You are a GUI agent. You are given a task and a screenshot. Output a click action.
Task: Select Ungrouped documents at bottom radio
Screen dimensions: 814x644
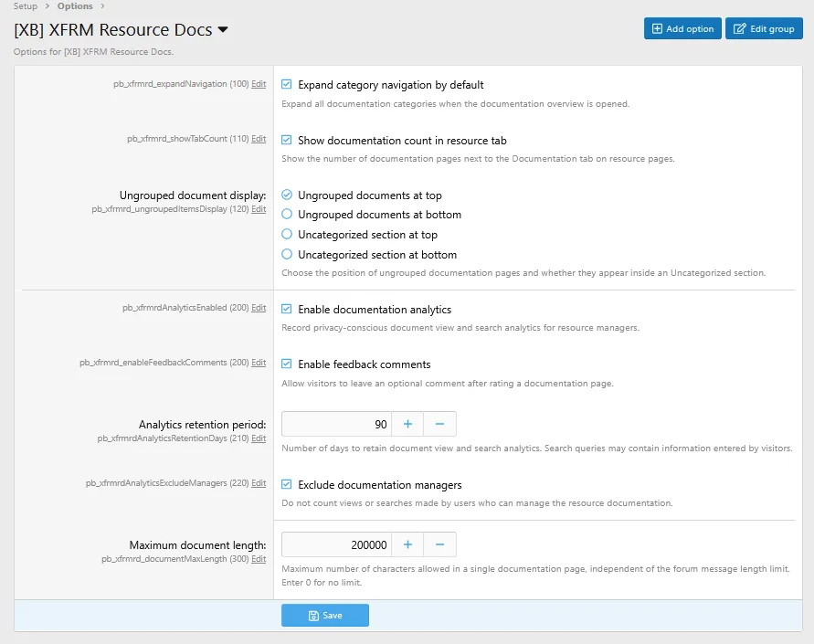coord(287,214)
